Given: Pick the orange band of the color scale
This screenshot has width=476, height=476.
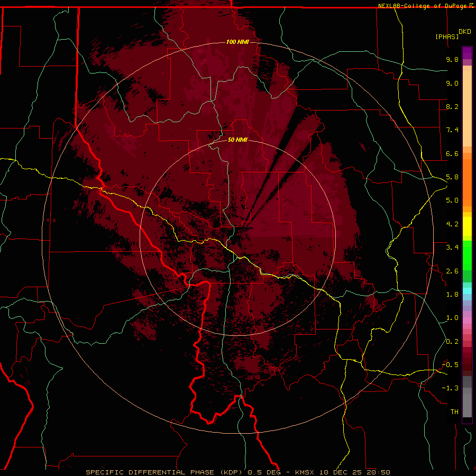Looking at the screenshot, I should (x=467, y=183).
